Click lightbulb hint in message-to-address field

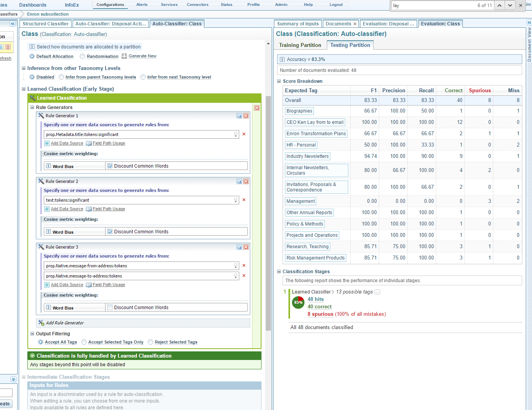coord(236,276)
